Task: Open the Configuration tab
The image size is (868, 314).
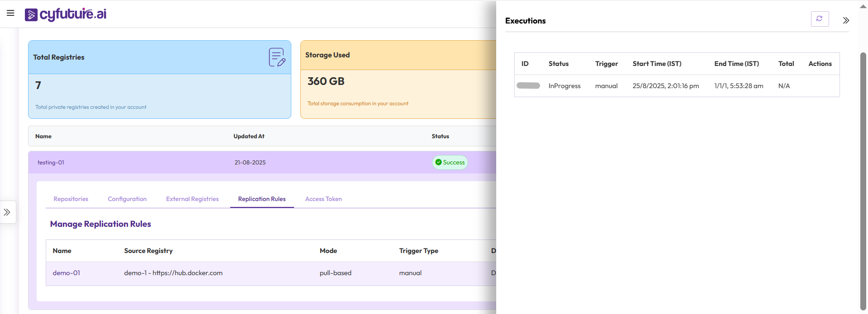Action: coord(127,199)
